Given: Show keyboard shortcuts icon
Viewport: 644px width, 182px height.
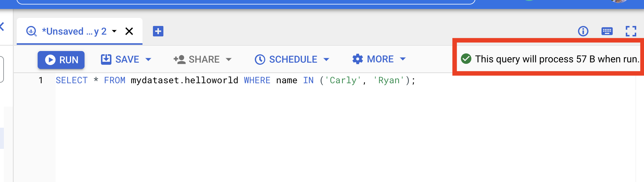Looking at the screenshot, I should pyautogui.click(x=607, y=31).
